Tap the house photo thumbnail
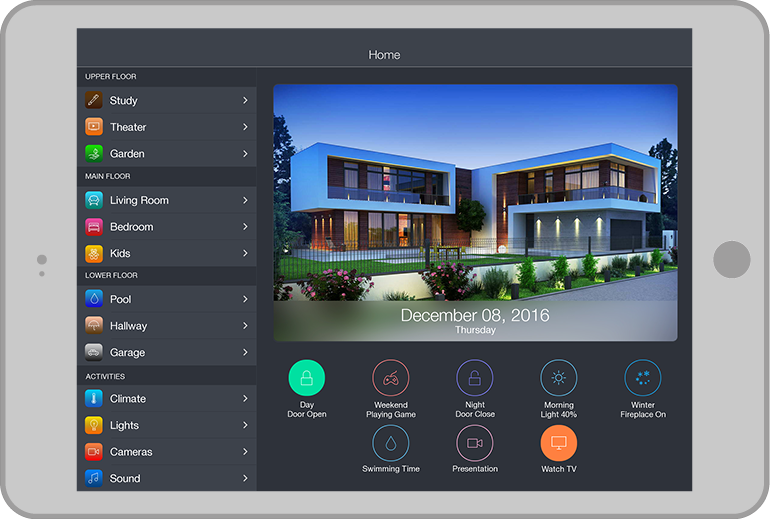The height and width of the screenshot is (519, 770). coord(475,212)
